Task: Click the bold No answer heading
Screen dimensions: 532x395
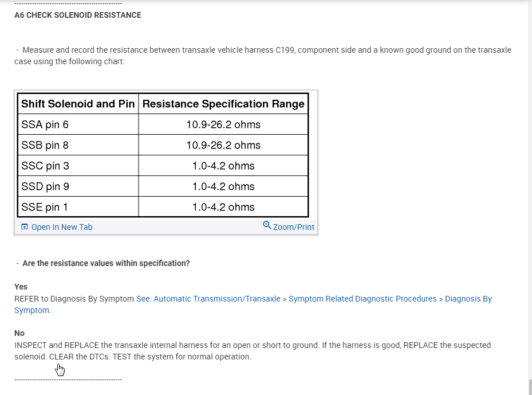Action: pyautogui.click(x=19, y=333)
